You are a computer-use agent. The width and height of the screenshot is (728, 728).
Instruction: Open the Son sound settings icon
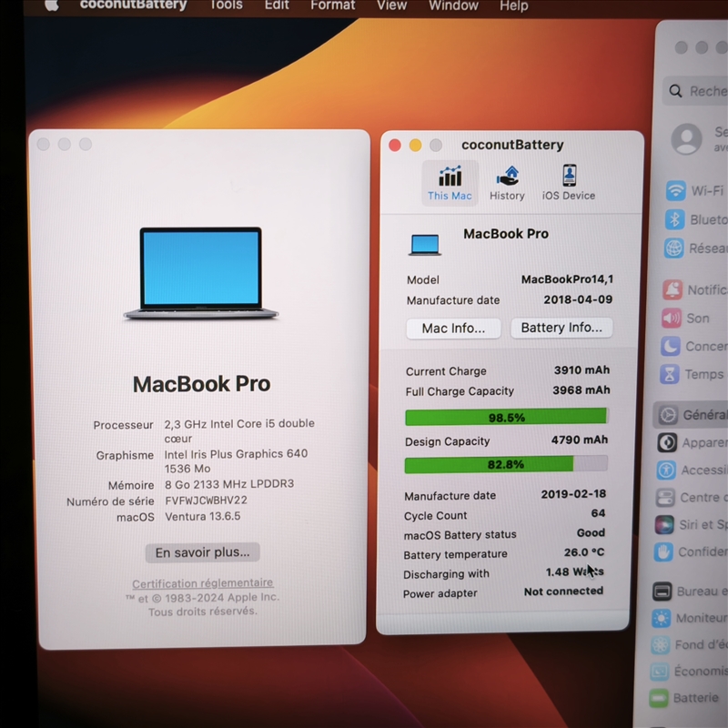coord(672,318)
